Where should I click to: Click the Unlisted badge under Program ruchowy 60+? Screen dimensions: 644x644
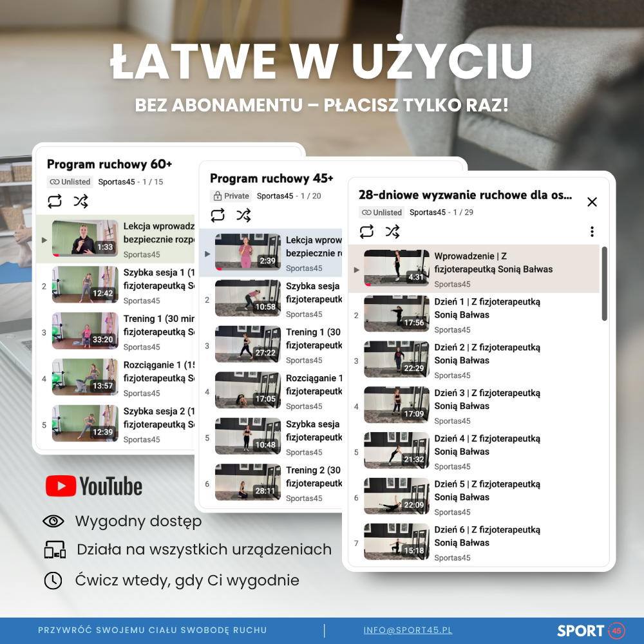(x=71, y=182)
